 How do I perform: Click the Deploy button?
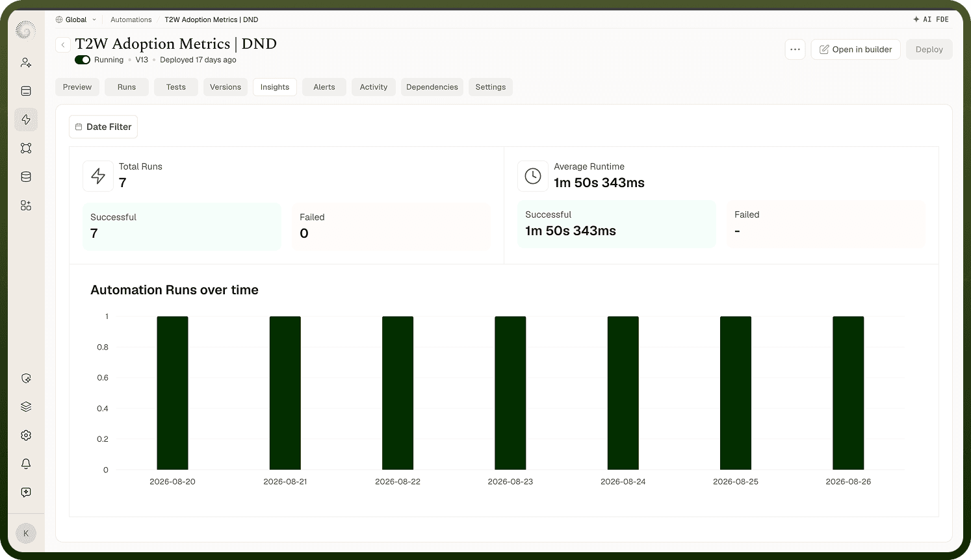[x=929, y=49]
